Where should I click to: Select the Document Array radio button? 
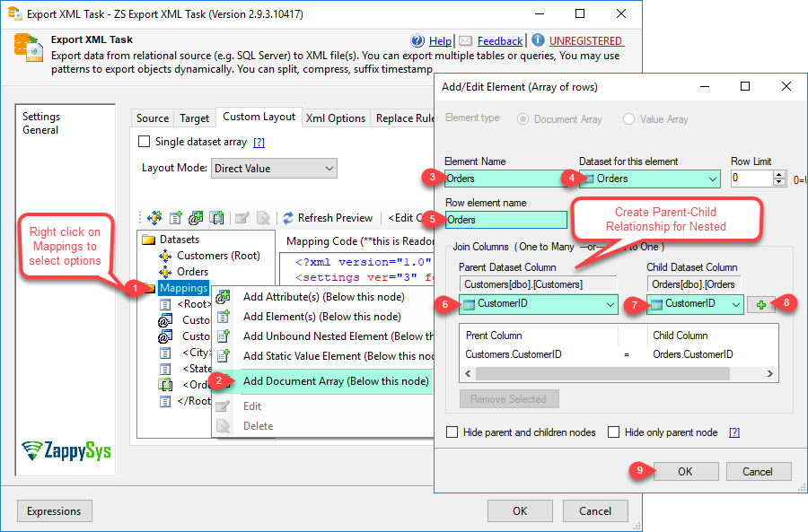[x=523, y=119]
